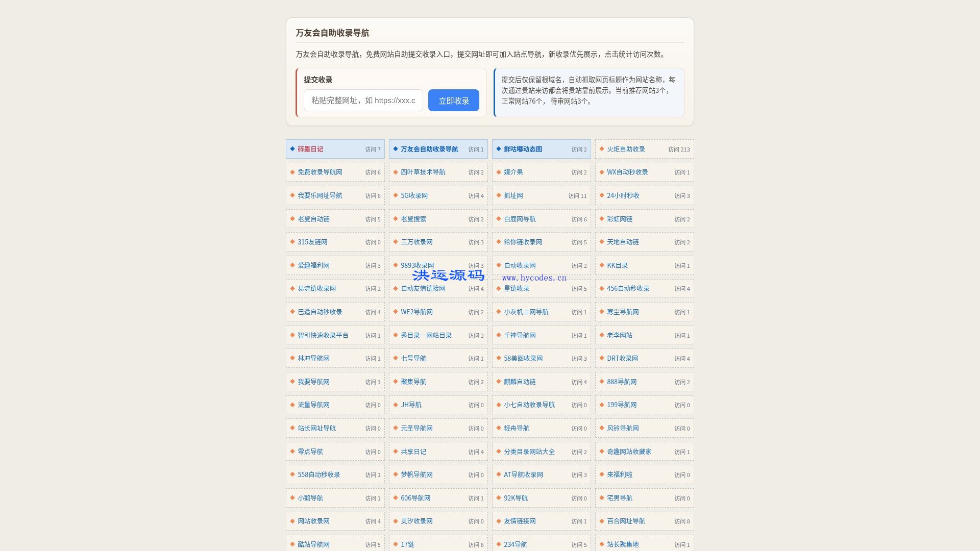Click the blue diamond icon beside 碎墨日记

[x=292, y=149]
